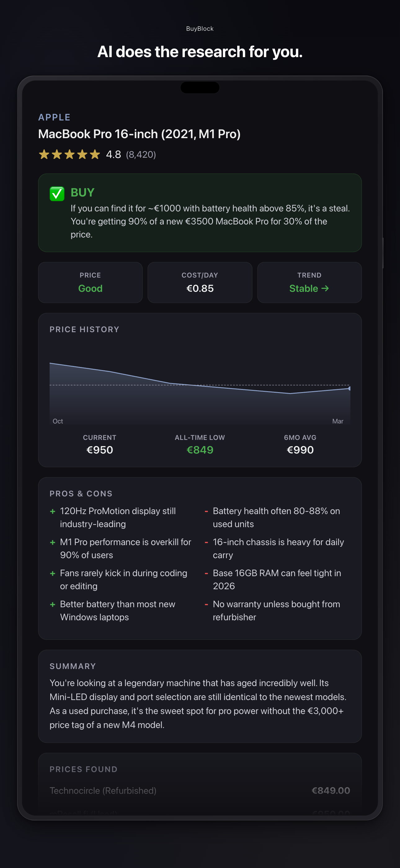Click the first gold star icon
Viewport: 400px width, 868px height.
pyautogui.click(x=44, y=155)
